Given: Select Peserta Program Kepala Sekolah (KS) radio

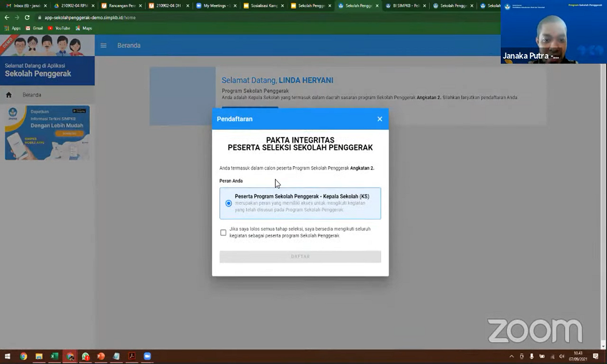Looking at the screenshot, I should point(228,203).
